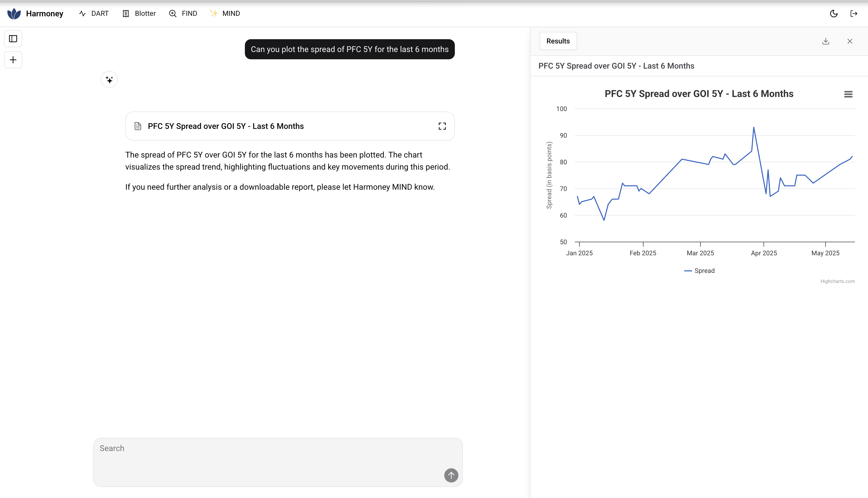Focus the Search input field
The width and height of the screenshot is (868, 498).
278,462
